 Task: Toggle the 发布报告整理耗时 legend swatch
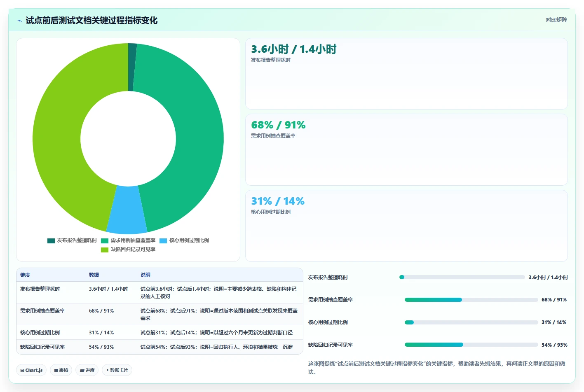[51, 240]
